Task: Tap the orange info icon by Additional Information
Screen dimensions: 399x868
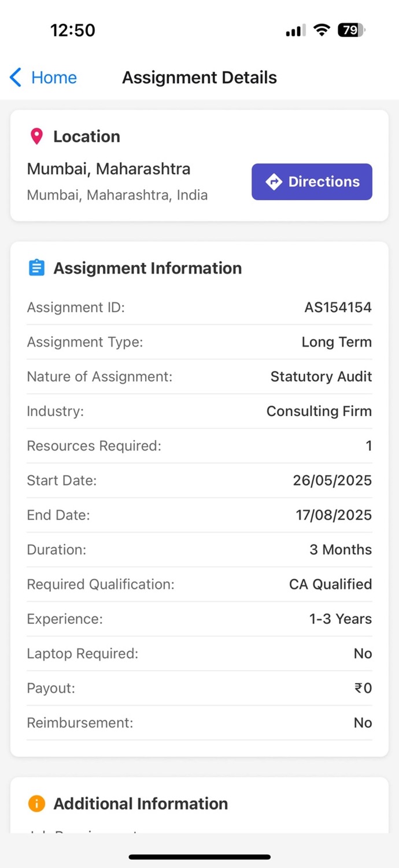Action: point(36,803)
